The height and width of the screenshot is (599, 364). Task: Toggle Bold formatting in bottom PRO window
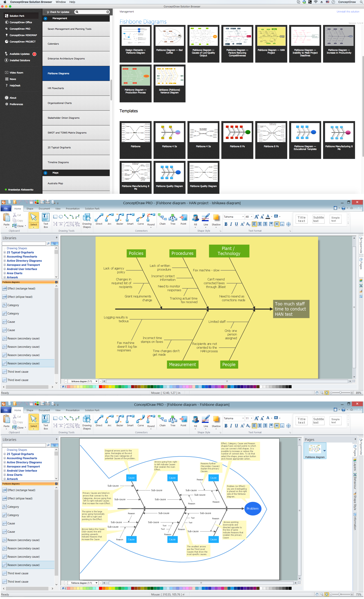(226, 425)
